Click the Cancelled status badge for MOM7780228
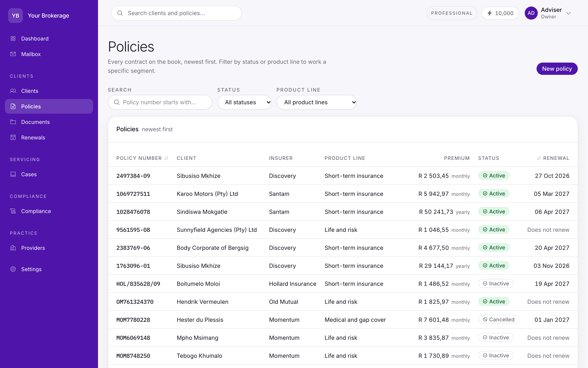588x368 pixels. click(498, 319)
